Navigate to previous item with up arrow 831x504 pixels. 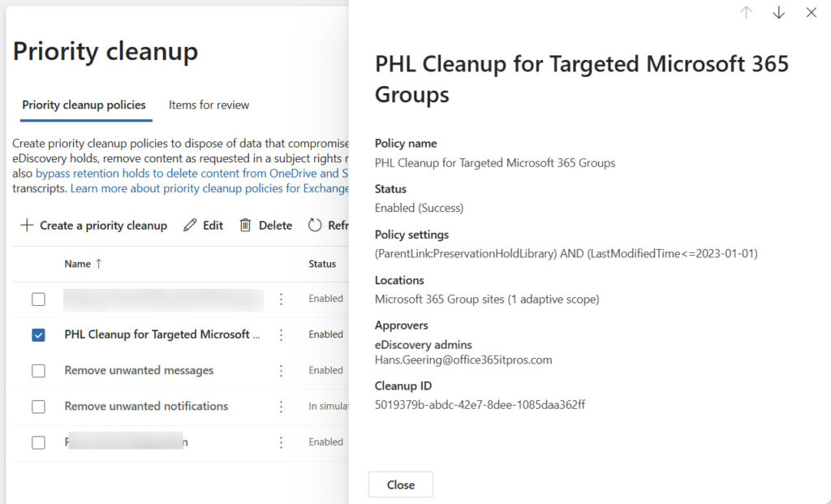click(746, 13)
